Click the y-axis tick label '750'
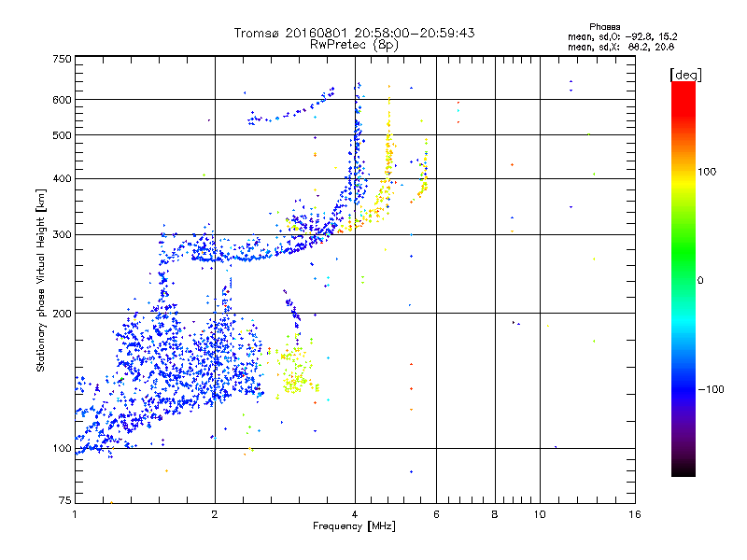 coord(62,59)
